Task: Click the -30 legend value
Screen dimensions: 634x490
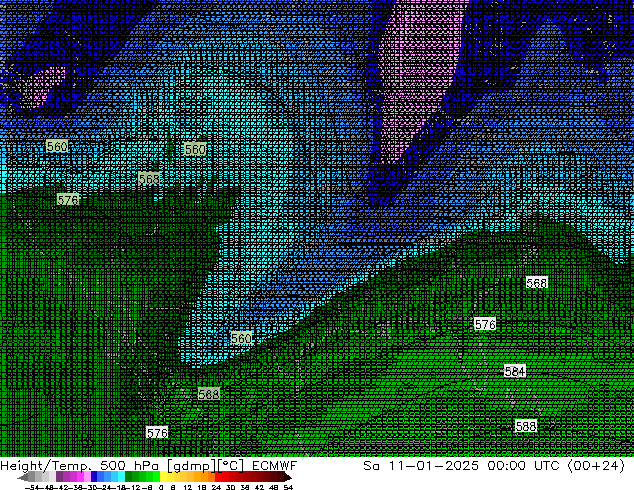Action: tap(89, 487)
